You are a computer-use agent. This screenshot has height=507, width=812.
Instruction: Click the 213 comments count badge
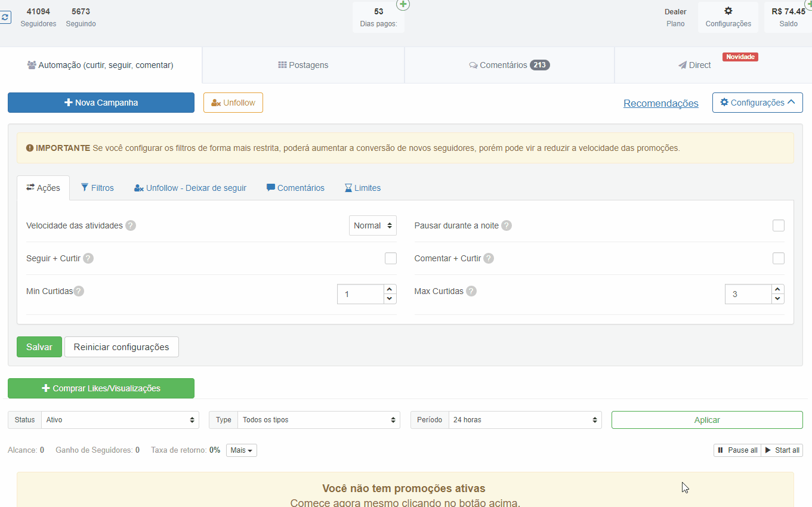pos(540,65)
